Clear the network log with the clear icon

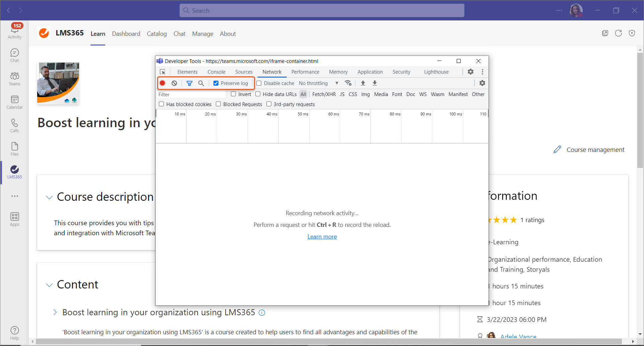coord(174,83)
